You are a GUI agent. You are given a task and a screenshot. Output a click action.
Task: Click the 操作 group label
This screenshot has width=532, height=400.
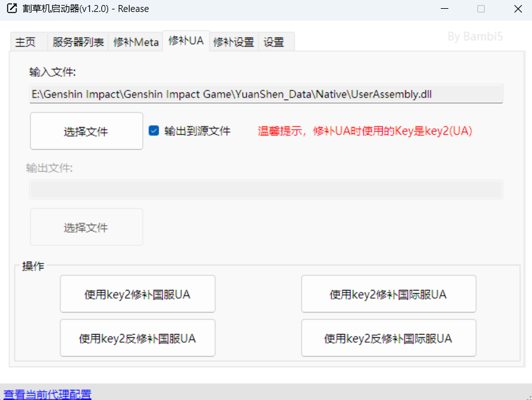click(x=33, y=266)
